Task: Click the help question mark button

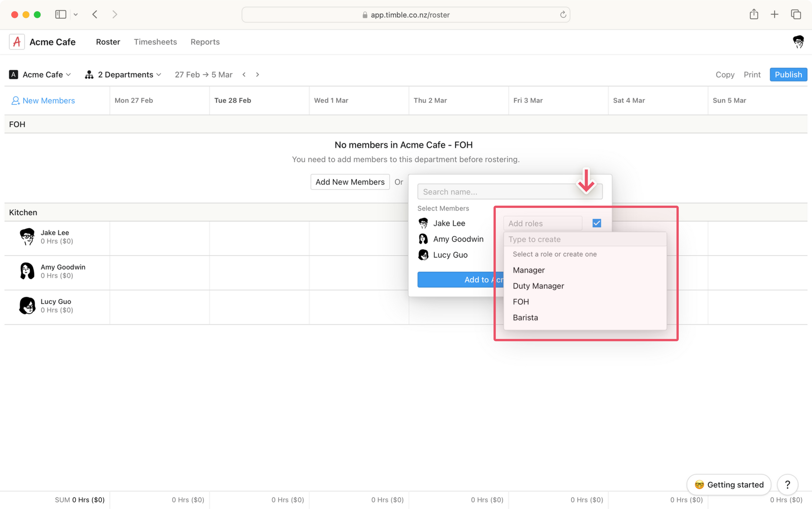Action: [787, 484]
